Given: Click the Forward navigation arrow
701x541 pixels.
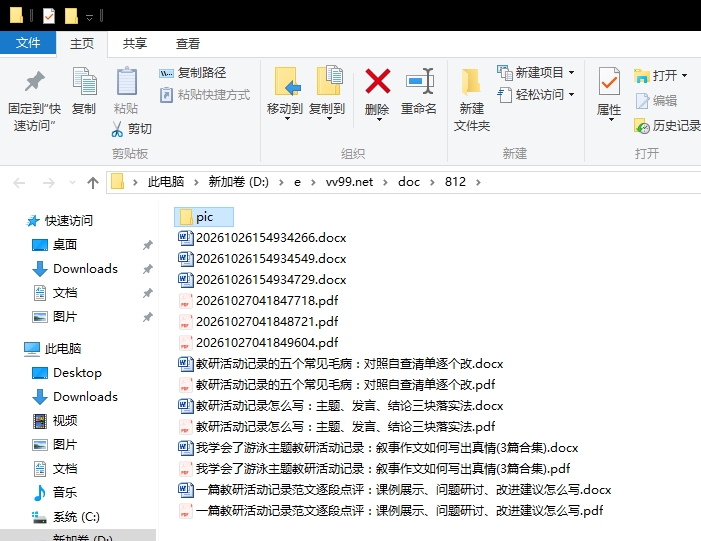Looking at the screenshot, I should click(x=48, y=182).
